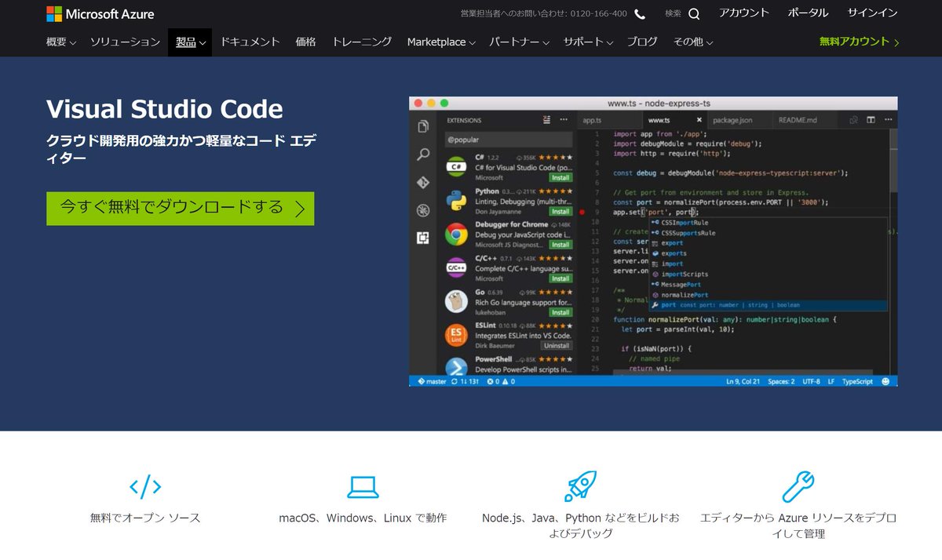Click the Debugger for Chrome extension icon
The image size is (942, 560).
(457, 235)
